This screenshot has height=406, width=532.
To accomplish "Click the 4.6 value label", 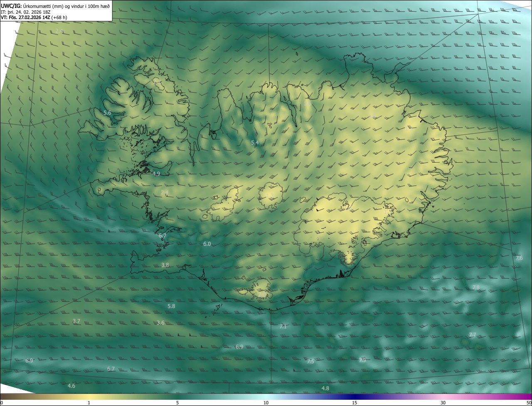I will pos(71,386).
